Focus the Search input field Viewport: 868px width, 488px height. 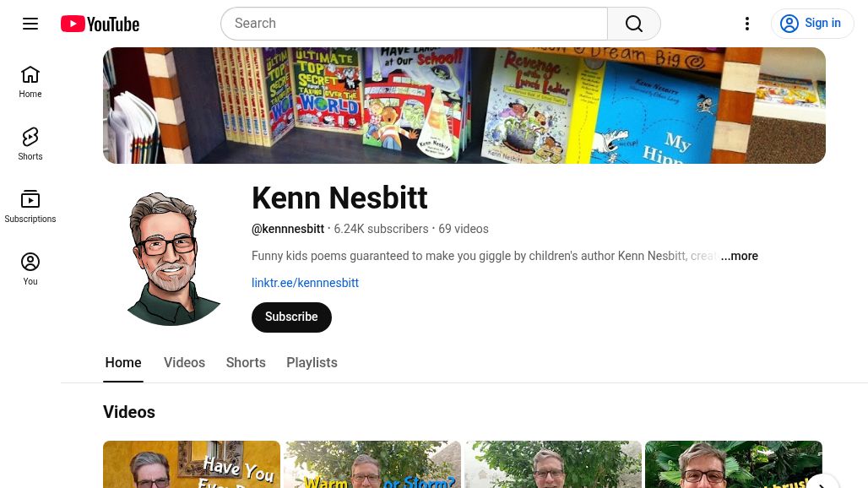tap(414, 24)
